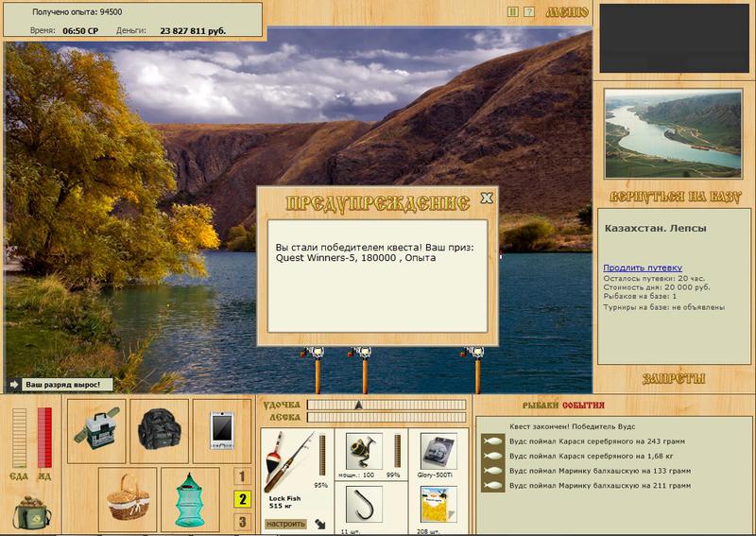Open the black backpack inventory
Viewport: 756px width, 536px height.
pyautogui.click(x=159, y=431)
